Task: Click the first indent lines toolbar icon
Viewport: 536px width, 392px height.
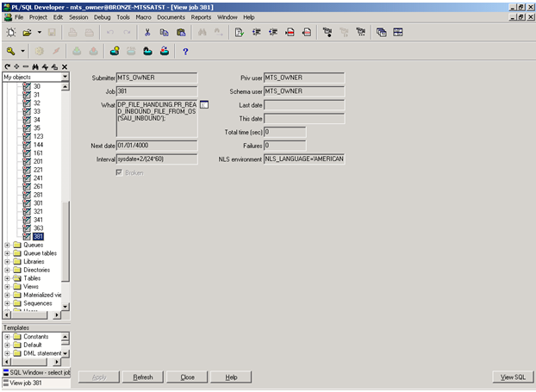Action: [256, 33]
